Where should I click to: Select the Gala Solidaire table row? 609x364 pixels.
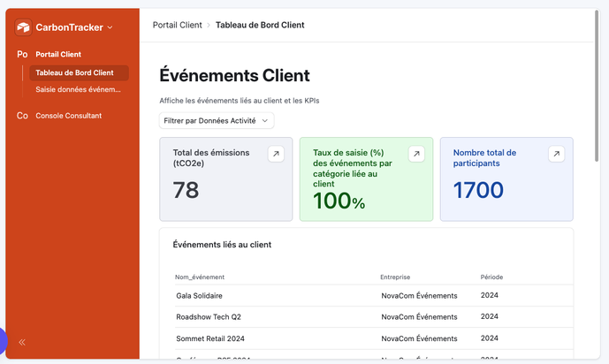coord(198,294)
